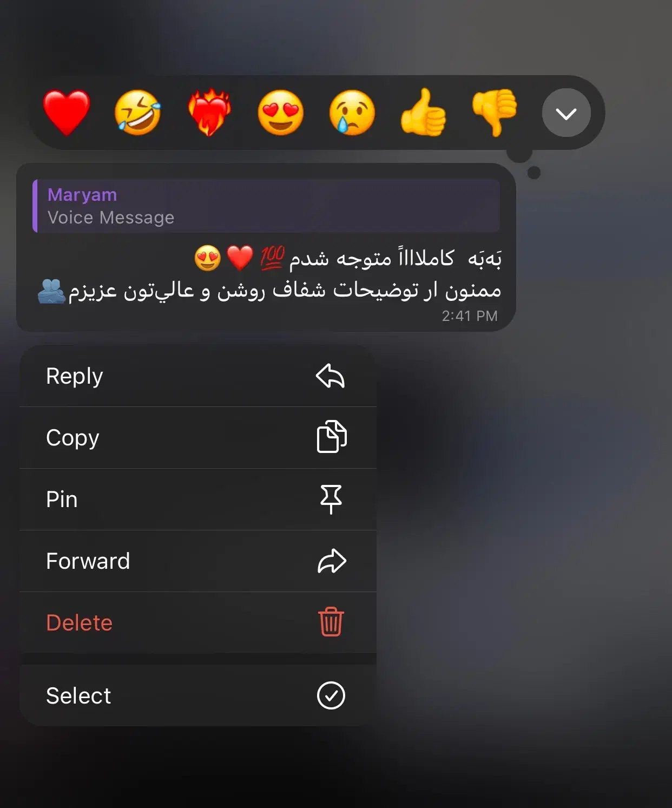Expand the full reaction list chevron

pos(566,113)
